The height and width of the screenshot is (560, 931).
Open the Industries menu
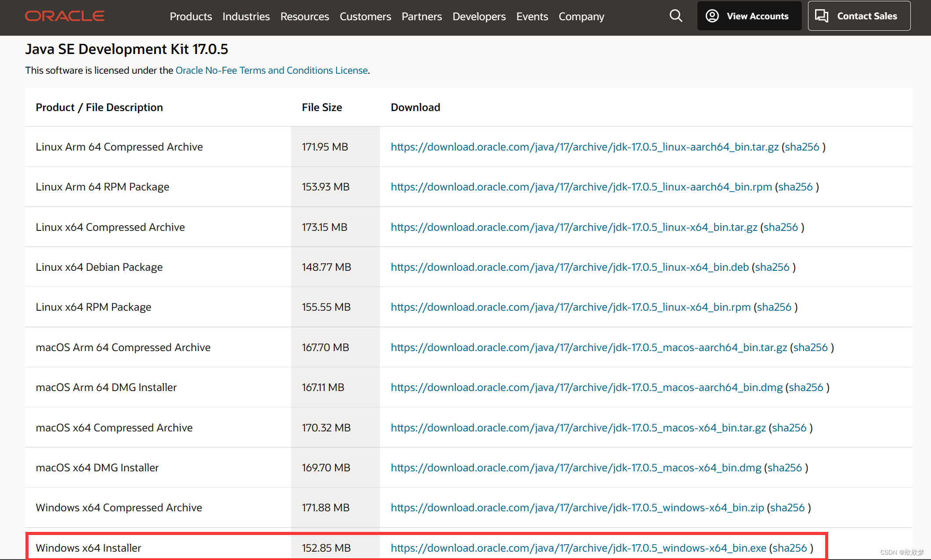pyautogui.click(x=246, y=16)
